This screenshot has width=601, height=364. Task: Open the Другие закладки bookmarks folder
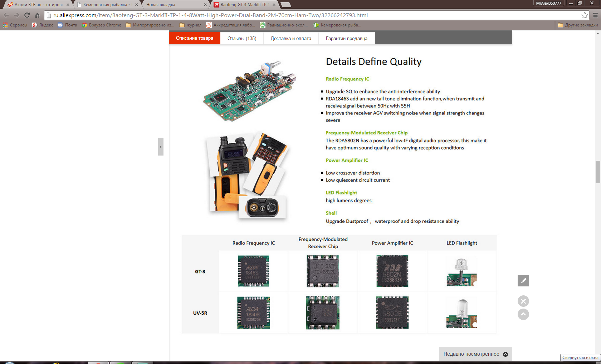[578, 25]
